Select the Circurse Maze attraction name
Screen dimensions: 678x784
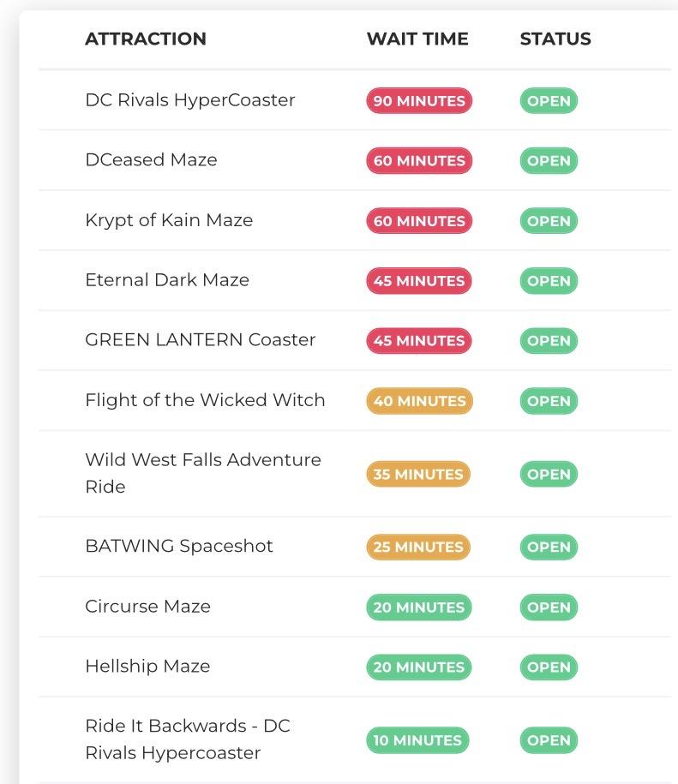148,607
